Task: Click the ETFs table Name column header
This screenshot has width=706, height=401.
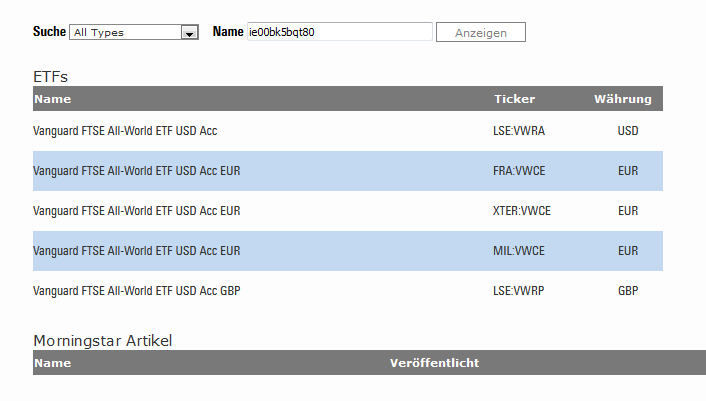Action: coord(52,99)
